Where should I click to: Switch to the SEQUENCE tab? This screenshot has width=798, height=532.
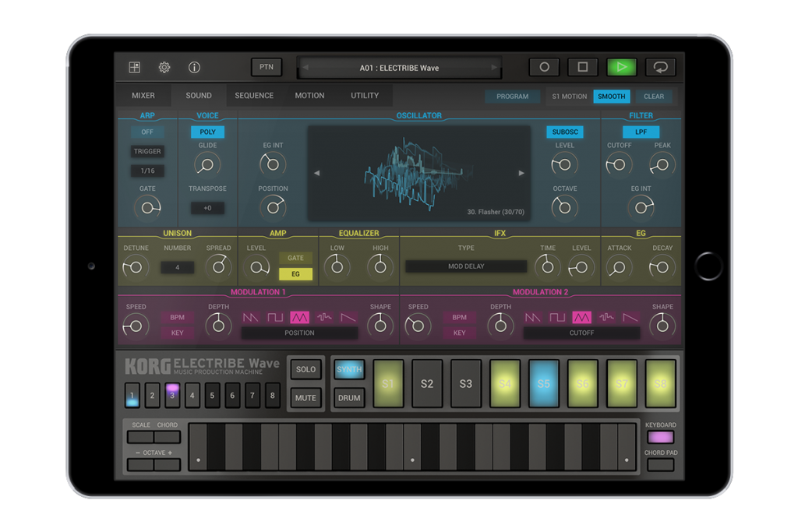coord(254,96)
